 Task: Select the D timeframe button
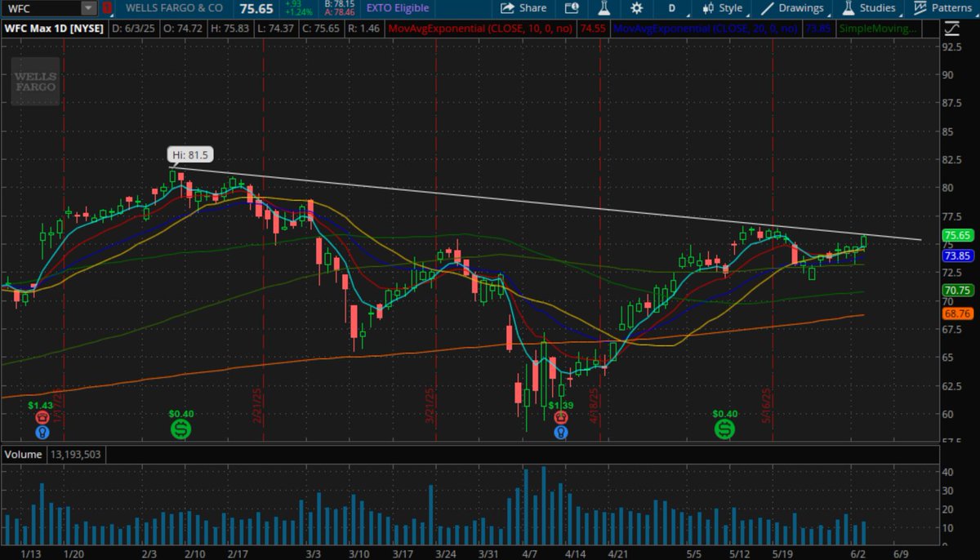671,8
